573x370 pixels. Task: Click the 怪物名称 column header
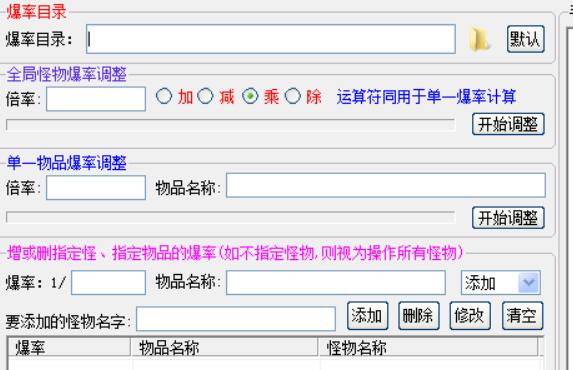[428, 347]
